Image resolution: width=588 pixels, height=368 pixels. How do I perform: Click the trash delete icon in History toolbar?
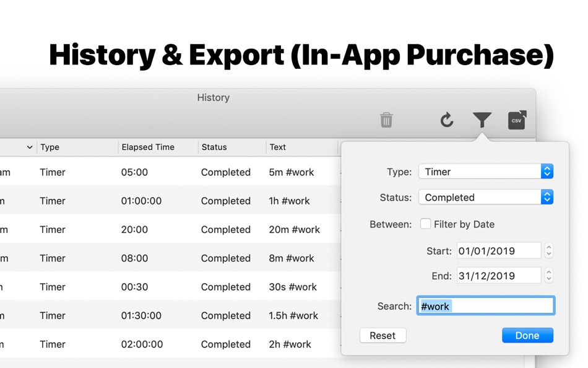(386, 120)
